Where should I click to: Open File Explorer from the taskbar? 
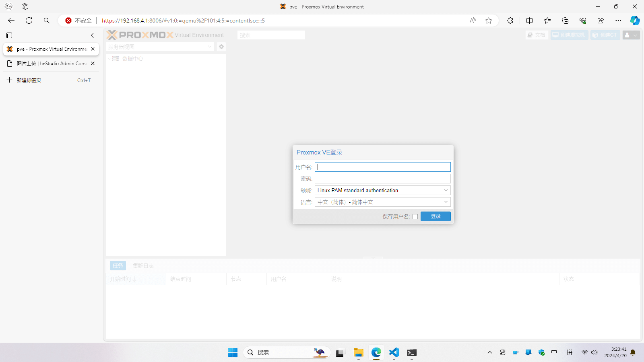pyautogui.click(x=358, y=353)
